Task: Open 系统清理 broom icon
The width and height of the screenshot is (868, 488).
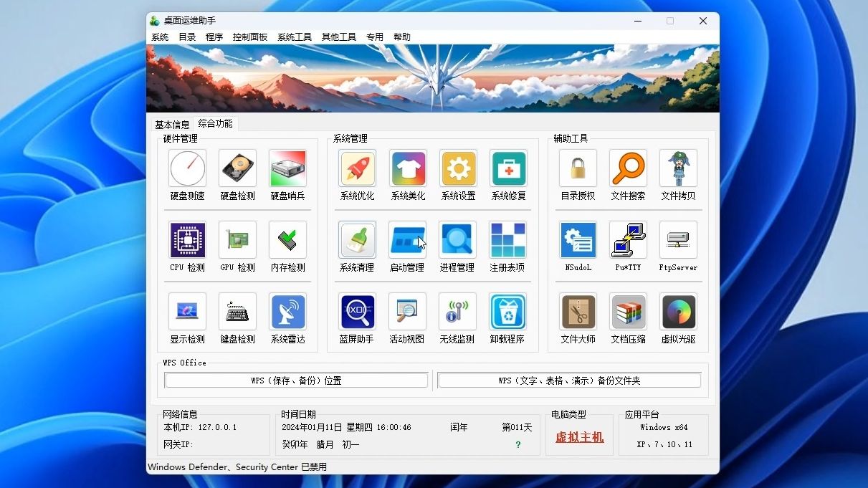Action: point(358,240)
